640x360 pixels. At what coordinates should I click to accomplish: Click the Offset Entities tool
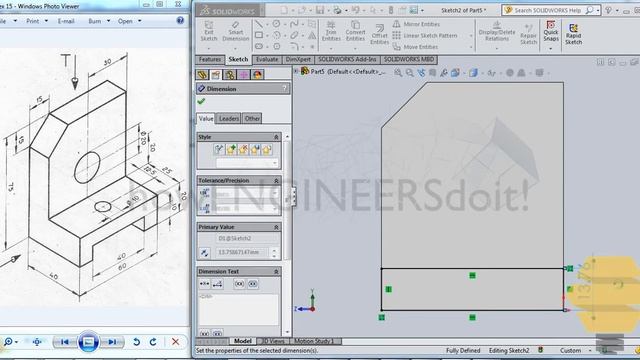(x=380, y=34)
